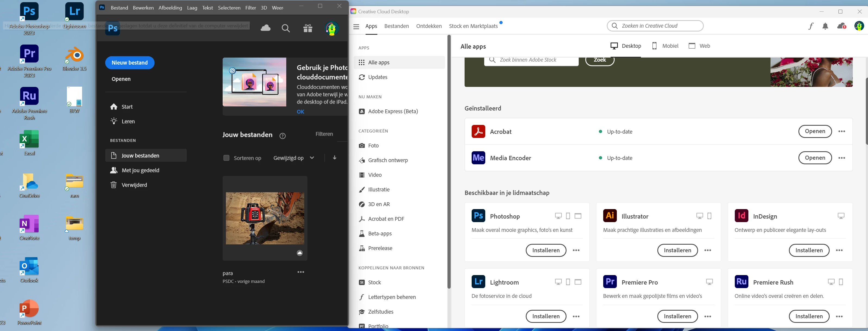Click the Creative Cloud sidebar scrollbar
Viewport: 868px width, 331px height.
[x=449, y=162]
